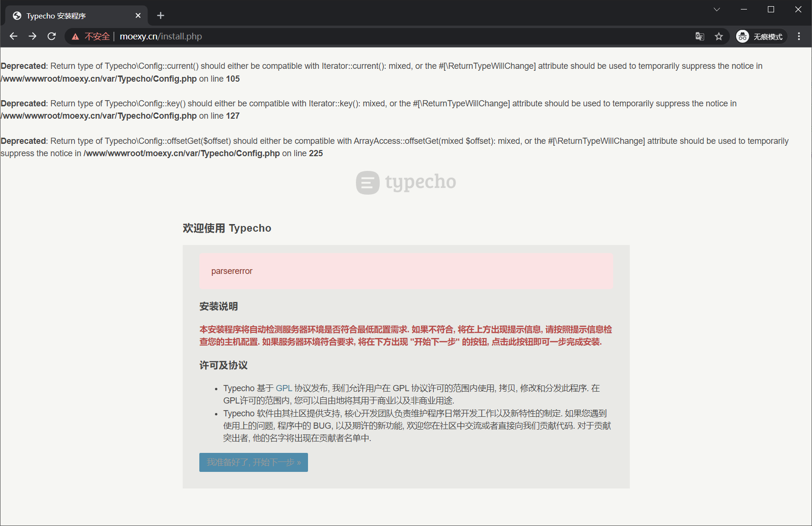The width and height of the screenshot is (812, 526).
Task: Go forward to the next page
Action: point(32,36)
